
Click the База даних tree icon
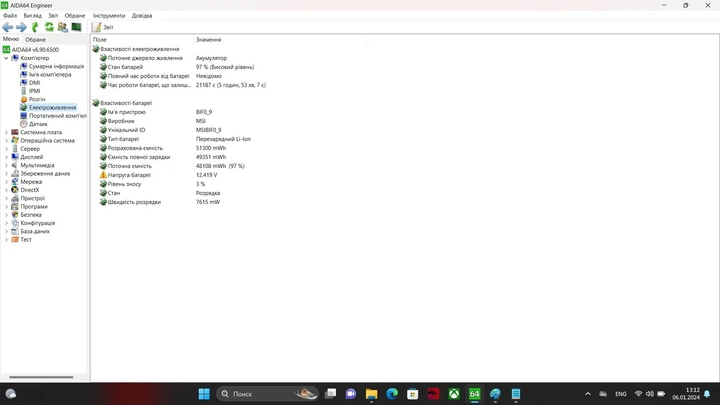coord(15,231)
